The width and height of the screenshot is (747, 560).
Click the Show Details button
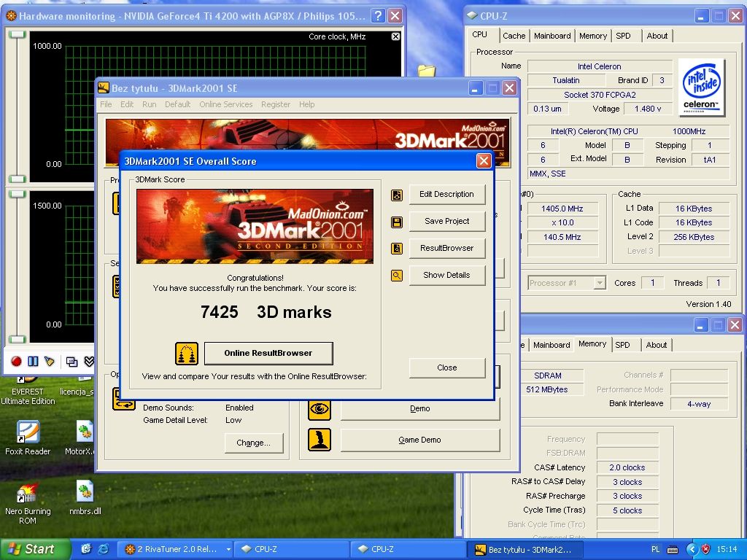447,275
